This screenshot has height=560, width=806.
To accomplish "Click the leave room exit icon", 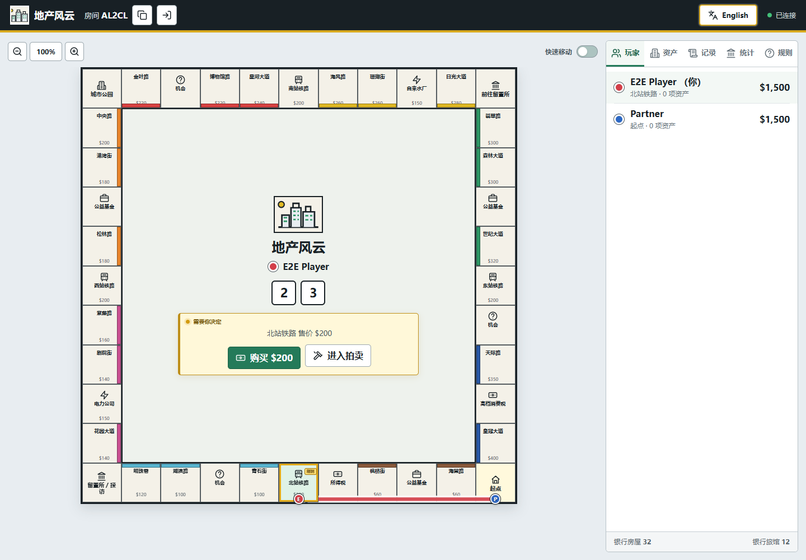I will click(x=167, y=15).
